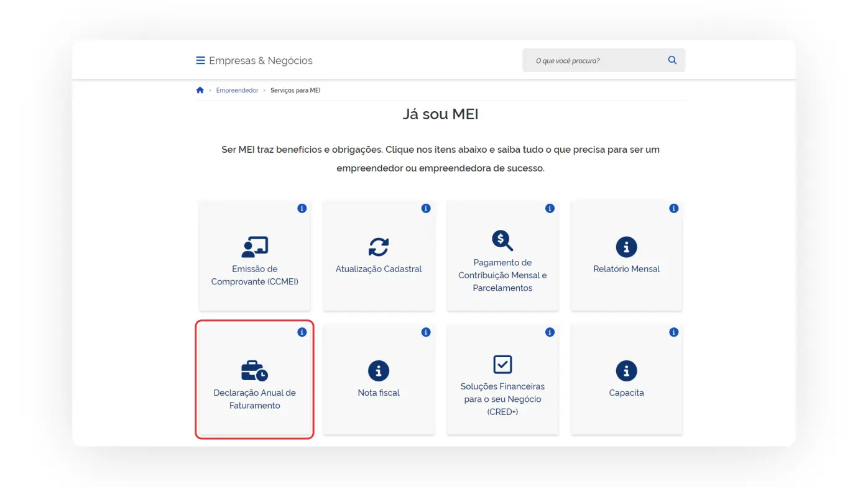Click the info badge on Relatório Mensal card

(x=673, y=208)
